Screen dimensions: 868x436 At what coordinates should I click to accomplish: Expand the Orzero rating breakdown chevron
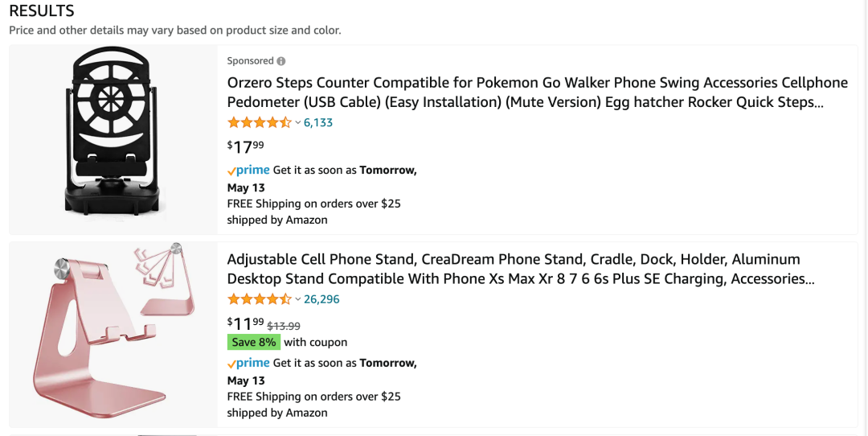pyautogui.click(x=297, y=123)
